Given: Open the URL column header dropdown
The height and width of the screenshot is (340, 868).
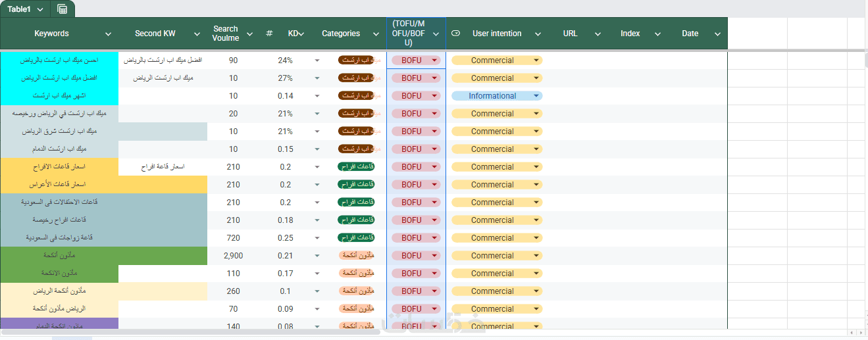Looking at the screenshot, I should (x=598, y=34).
